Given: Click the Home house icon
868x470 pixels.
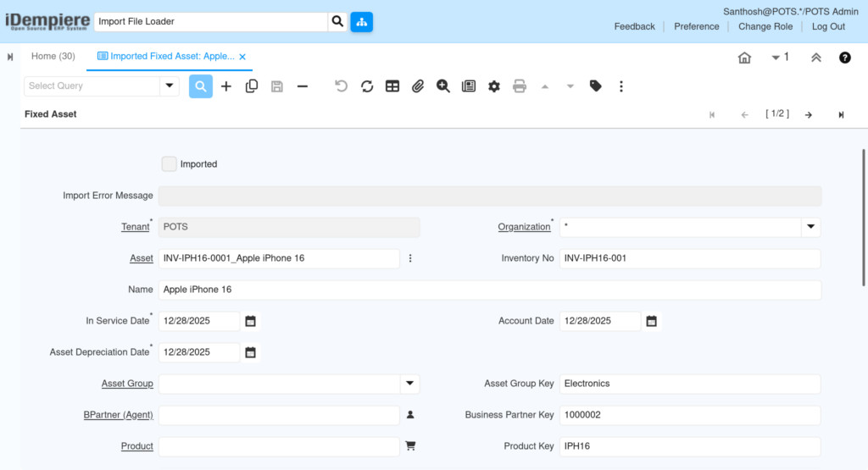Looking at the screenshot, I should [744, 58].
